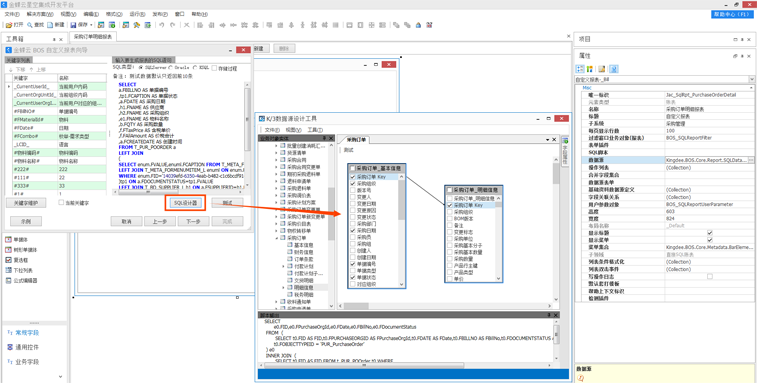
Task: Toggle the 采购日期 field checkbox
Action: coord(353,231)
